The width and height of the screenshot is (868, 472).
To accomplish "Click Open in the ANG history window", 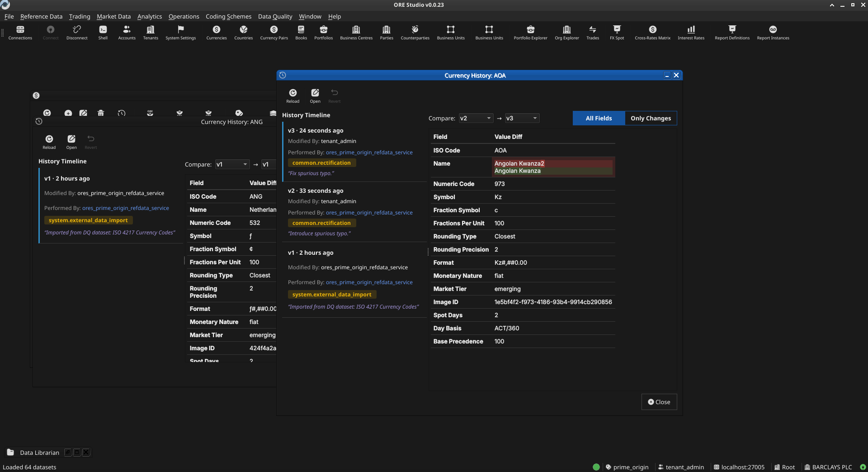I will (x=71, y=142).
